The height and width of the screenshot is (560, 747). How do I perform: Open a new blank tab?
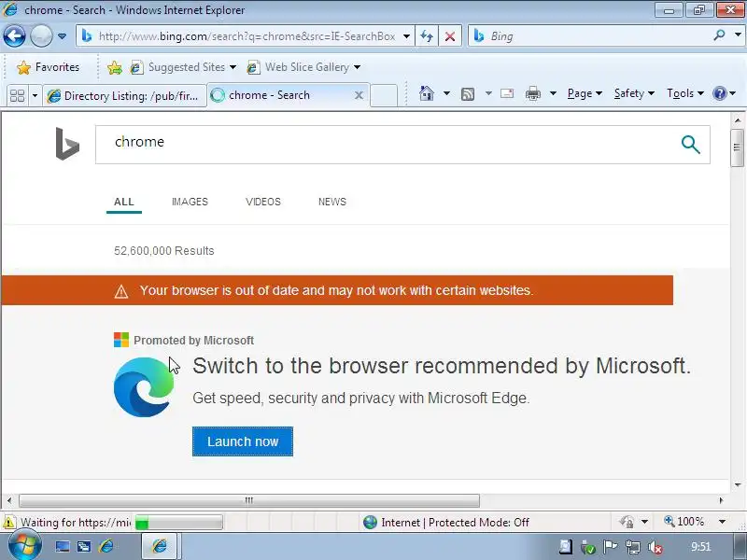pos(384,95)
